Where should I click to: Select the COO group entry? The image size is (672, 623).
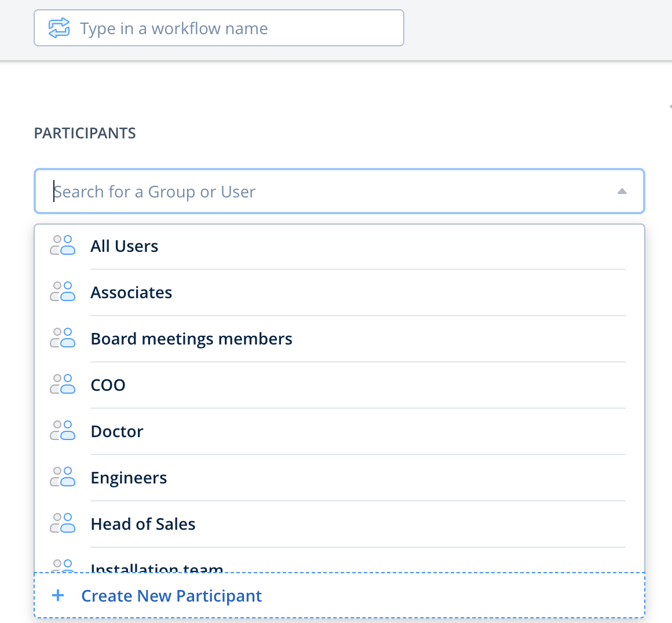click(x=108, y=385)
